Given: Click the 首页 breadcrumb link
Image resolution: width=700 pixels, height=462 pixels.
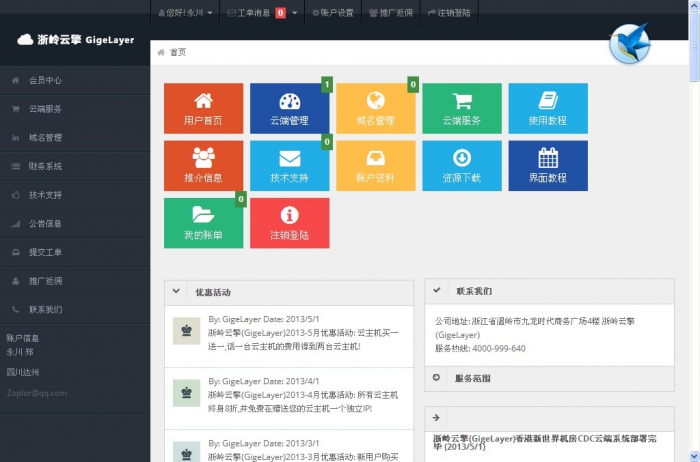Looking at the screenshot, I should 178,52.
